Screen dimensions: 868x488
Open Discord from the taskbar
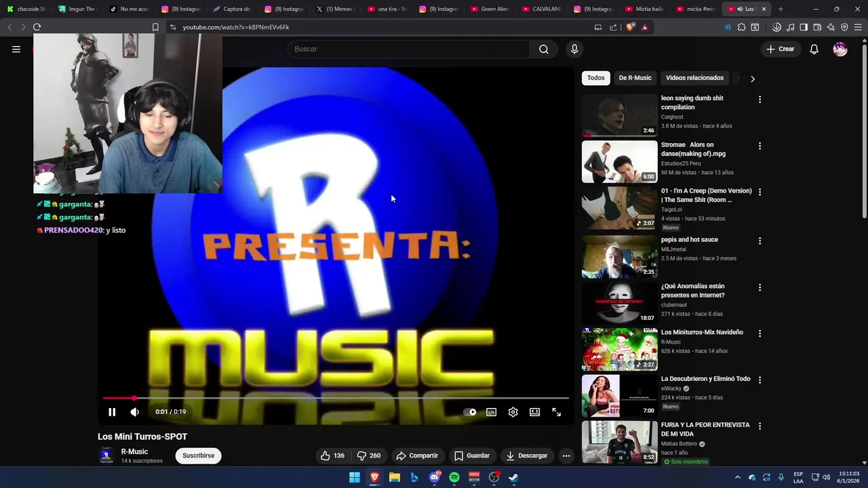[434, 477]
